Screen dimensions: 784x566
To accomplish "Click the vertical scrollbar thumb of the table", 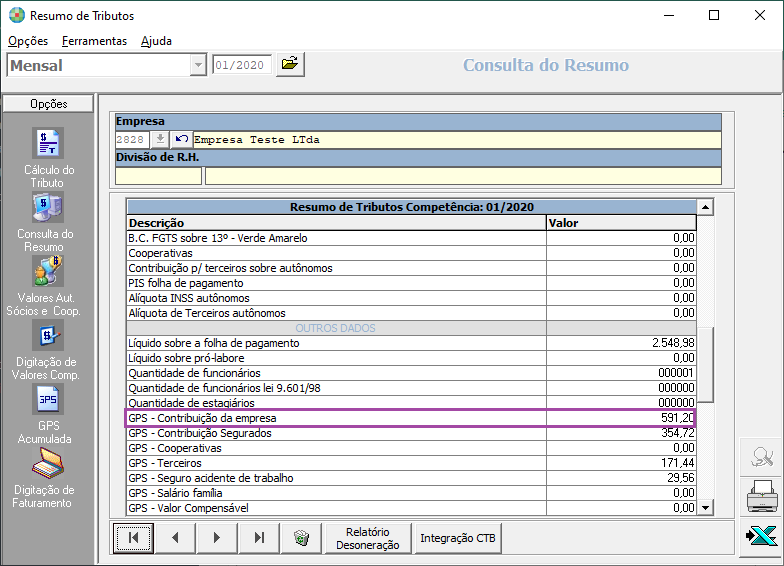I will (705, 365).
